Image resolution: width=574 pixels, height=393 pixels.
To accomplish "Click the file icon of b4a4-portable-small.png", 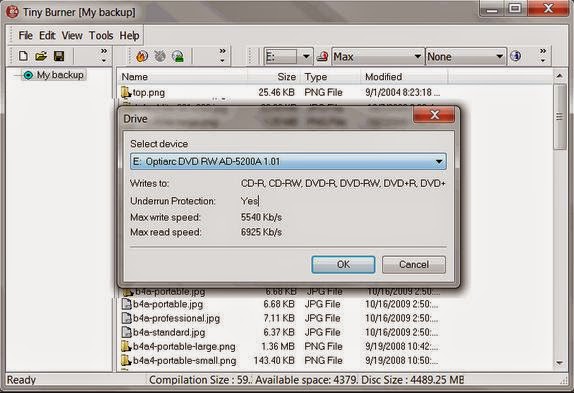I will pyautogui.click(x=126, y=360).
